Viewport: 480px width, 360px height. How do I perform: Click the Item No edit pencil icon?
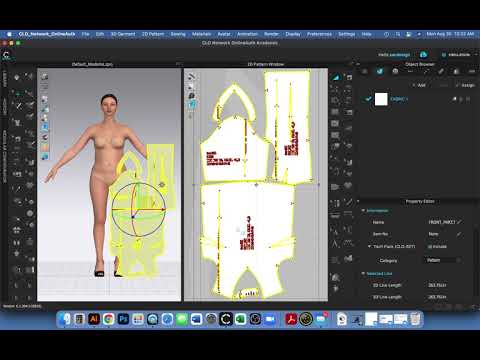click(x=460, y=234)
